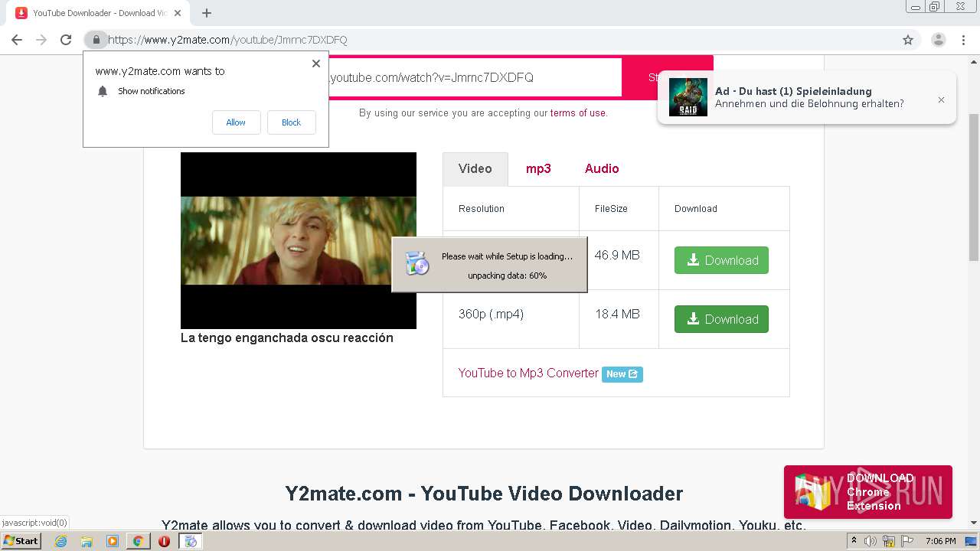Block y2mate notifications
Screen dimensions: 980x551
click(291, 122)
